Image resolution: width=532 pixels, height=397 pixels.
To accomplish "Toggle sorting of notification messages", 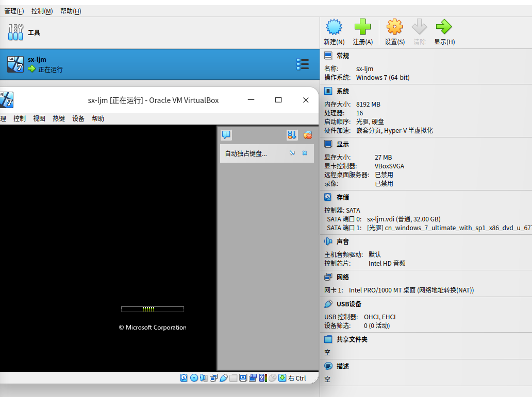I will pos(292,134).
